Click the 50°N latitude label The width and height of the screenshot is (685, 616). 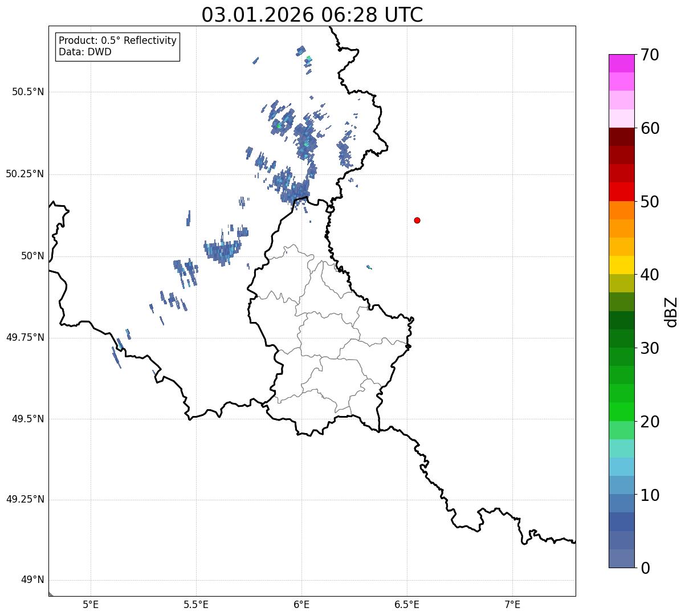32,256
